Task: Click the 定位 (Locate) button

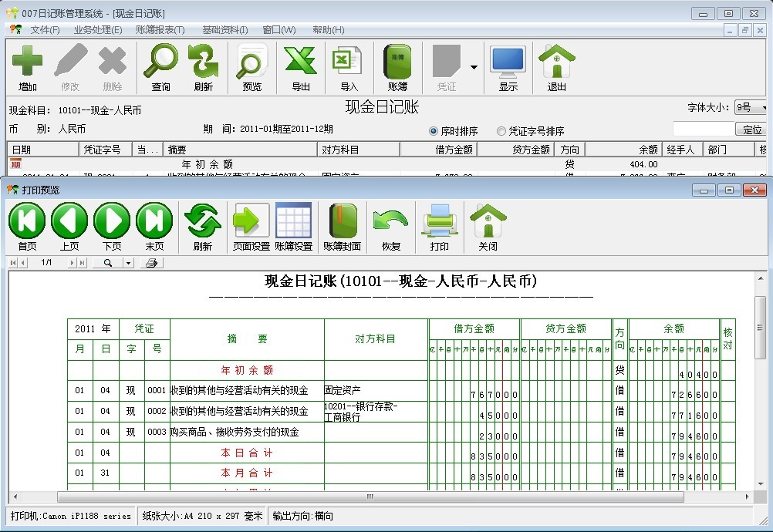Action: tap(752, 130)
